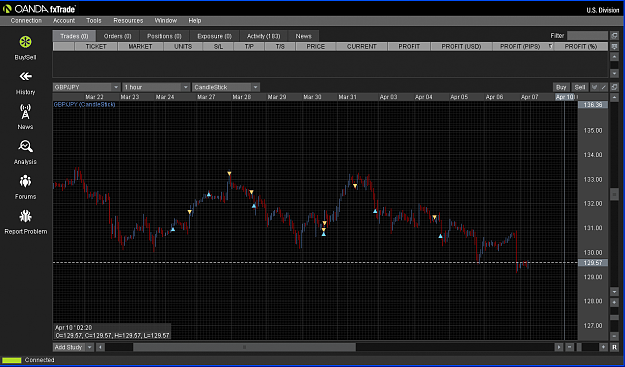Open the Forums sidebar icon

(26, 181)
